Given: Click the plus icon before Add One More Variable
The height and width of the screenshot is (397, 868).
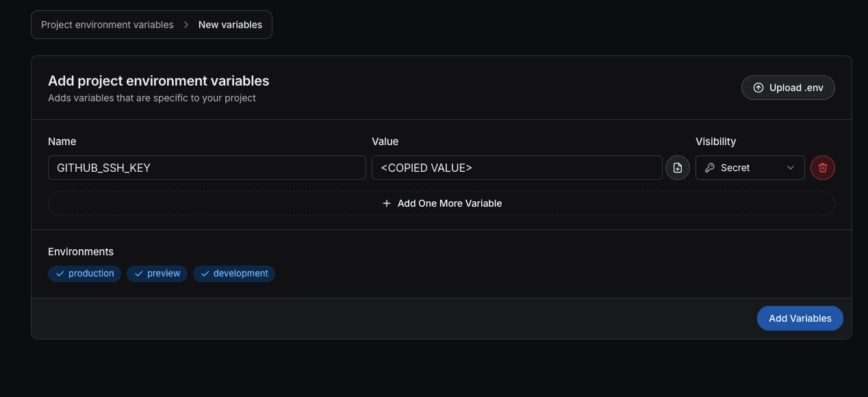Looking at the screenshot, I should coord(387,203).
